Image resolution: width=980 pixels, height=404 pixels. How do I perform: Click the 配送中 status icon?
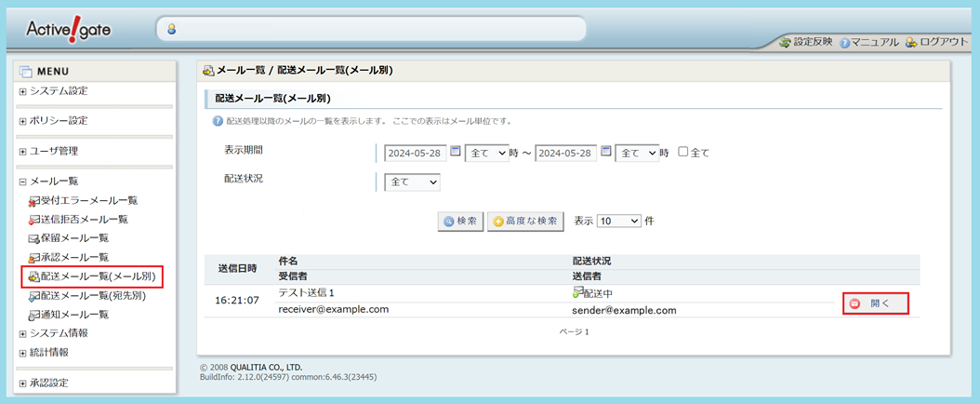click(x=577, y=292)
